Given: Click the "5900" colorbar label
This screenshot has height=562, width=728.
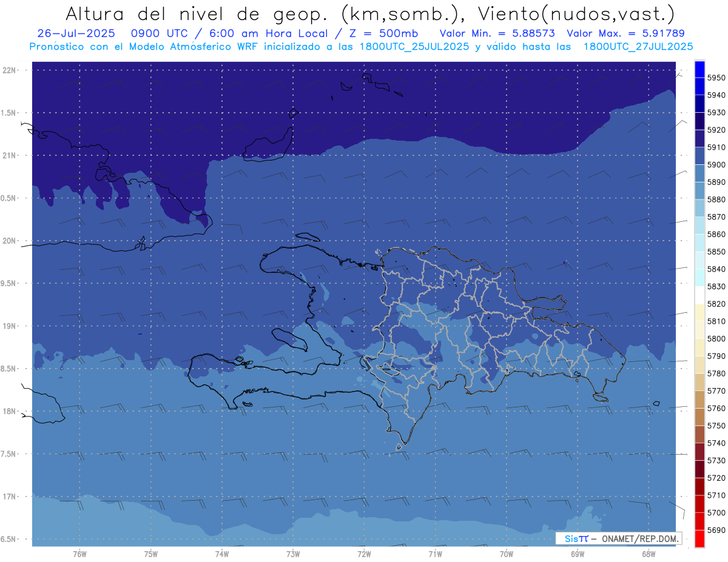Looking at the screenshot, I should (x=716, y=165).
